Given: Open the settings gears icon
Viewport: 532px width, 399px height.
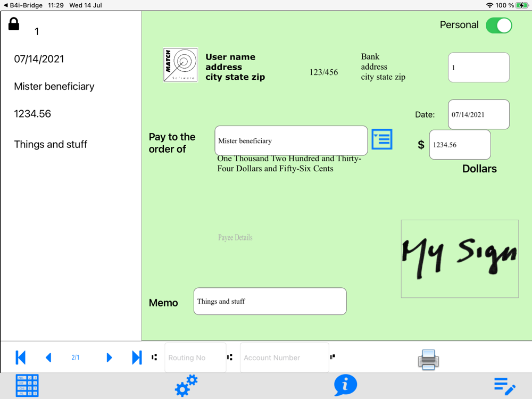Looking at the screenshot, I should pos(186,385).
